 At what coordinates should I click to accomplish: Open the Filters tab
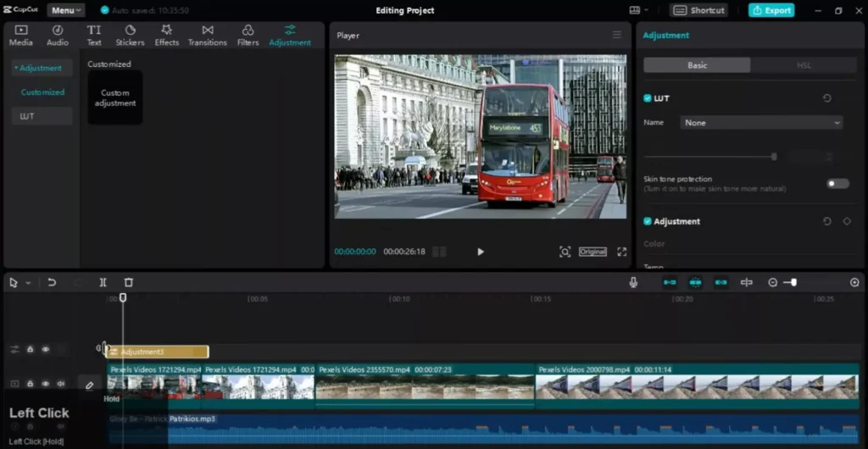pos(248,36)
